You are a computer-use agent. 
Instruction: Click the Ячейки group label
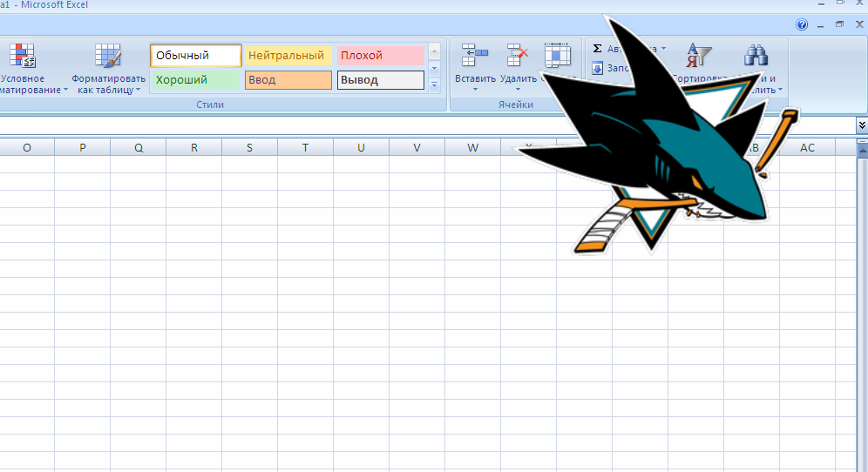tap(516, 105)
